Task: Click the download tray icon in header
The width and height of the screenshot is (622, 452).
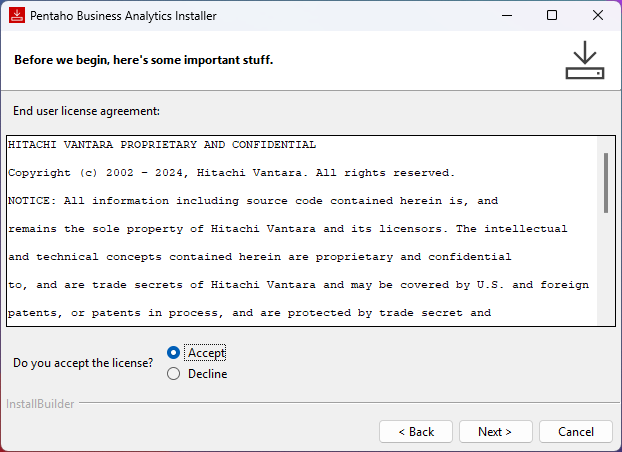Action: tap(585, 60)
